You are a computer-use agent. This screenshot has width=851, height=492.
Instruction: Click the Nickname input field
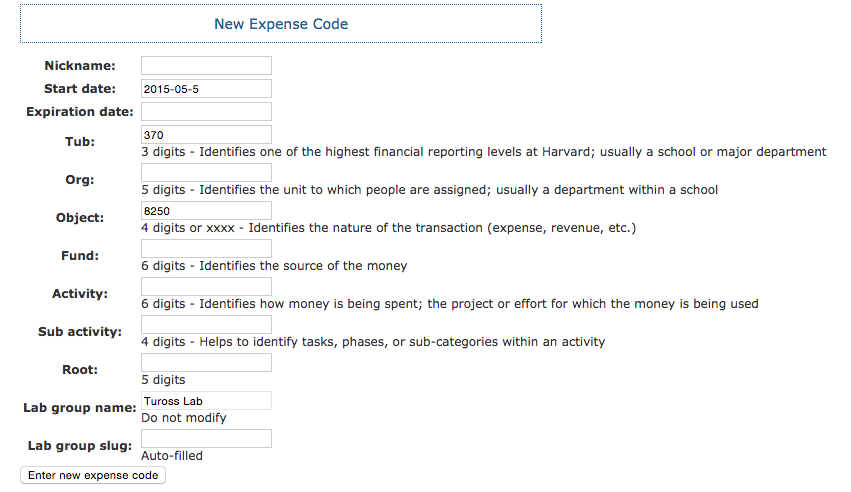point(206,65)
